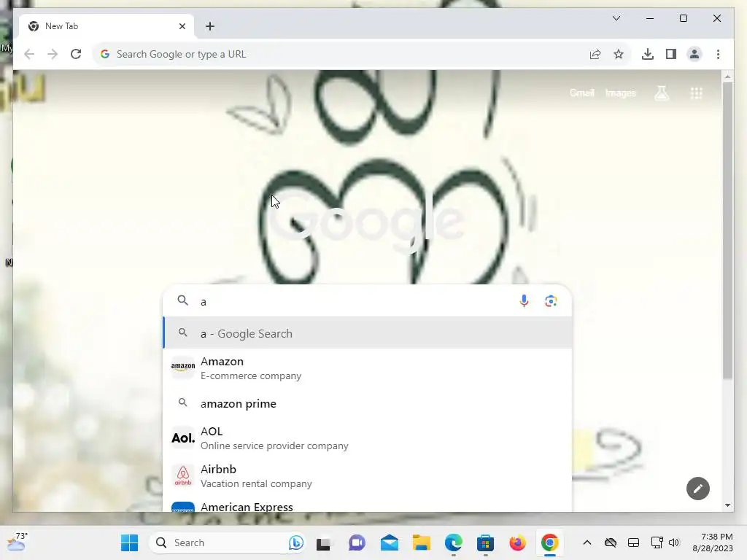Open the tab search chevron
This screenshot has height=560, width=747.
[x=616, y=18]
